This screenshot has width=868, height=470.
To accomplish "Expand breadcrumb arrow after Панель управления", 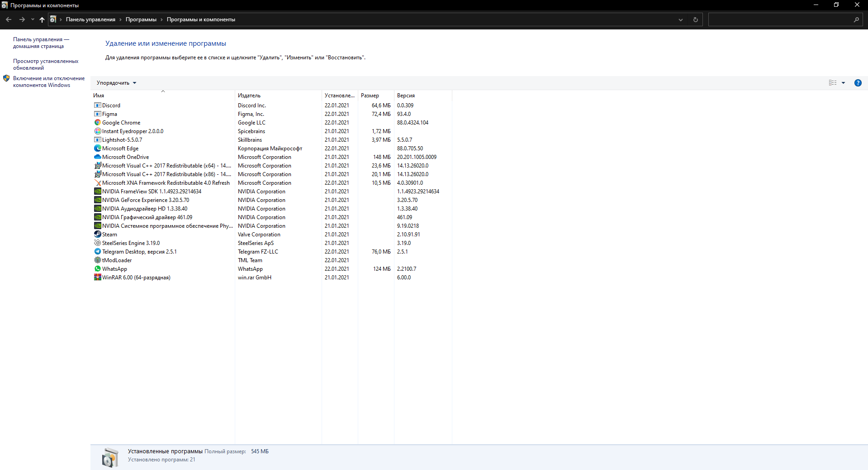I will pos(120,19).
